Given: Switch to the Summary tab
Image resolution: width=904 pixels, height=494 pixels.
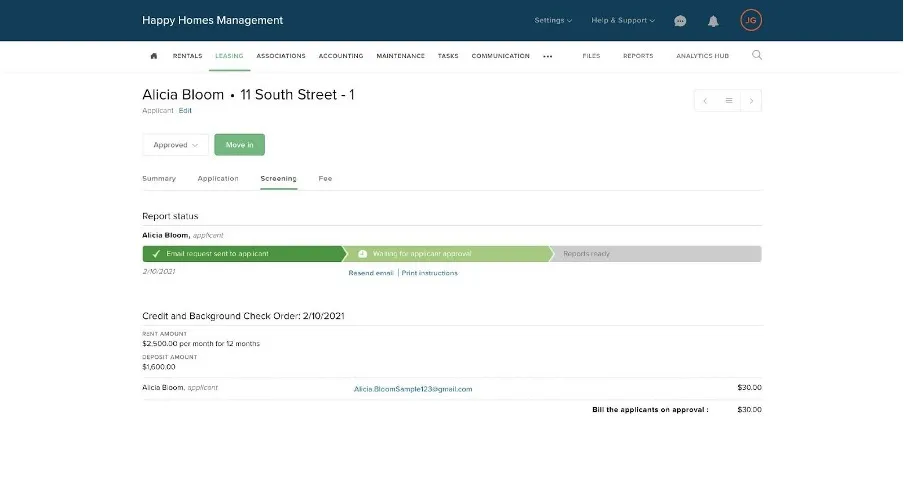Looking at the screenshot, I should (x=159, y=179).
